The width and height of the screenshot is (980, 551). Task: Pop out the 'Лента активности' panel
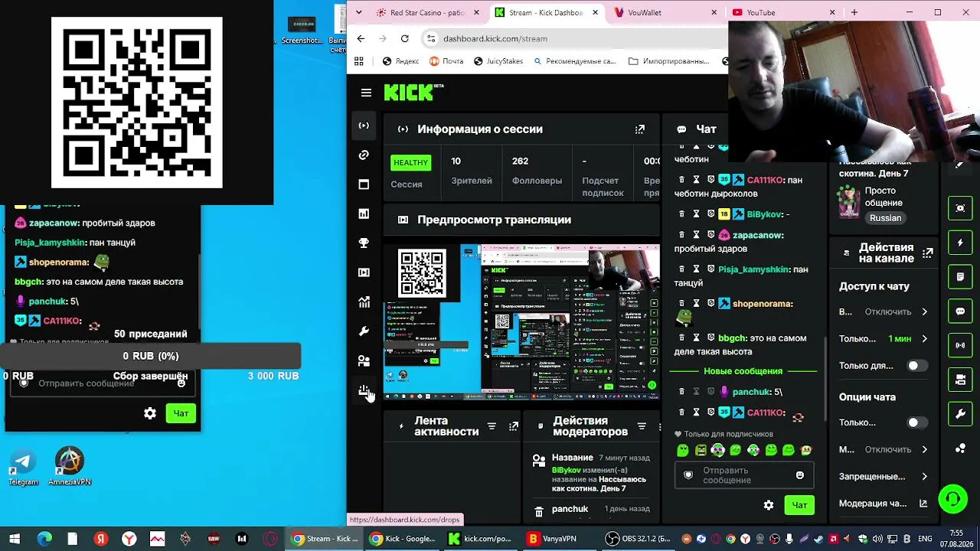point(514,426)
